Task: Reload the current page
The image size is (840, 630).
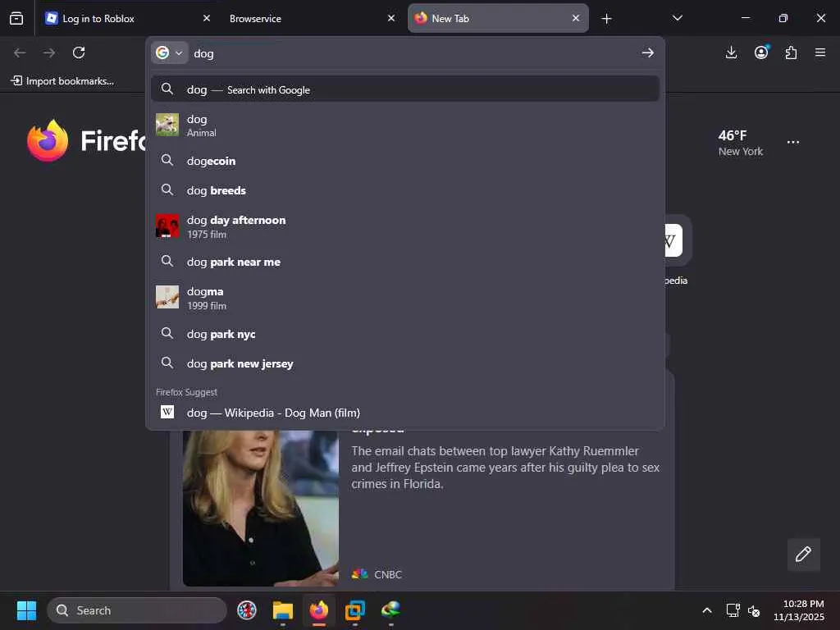Action: click(79, 52)
